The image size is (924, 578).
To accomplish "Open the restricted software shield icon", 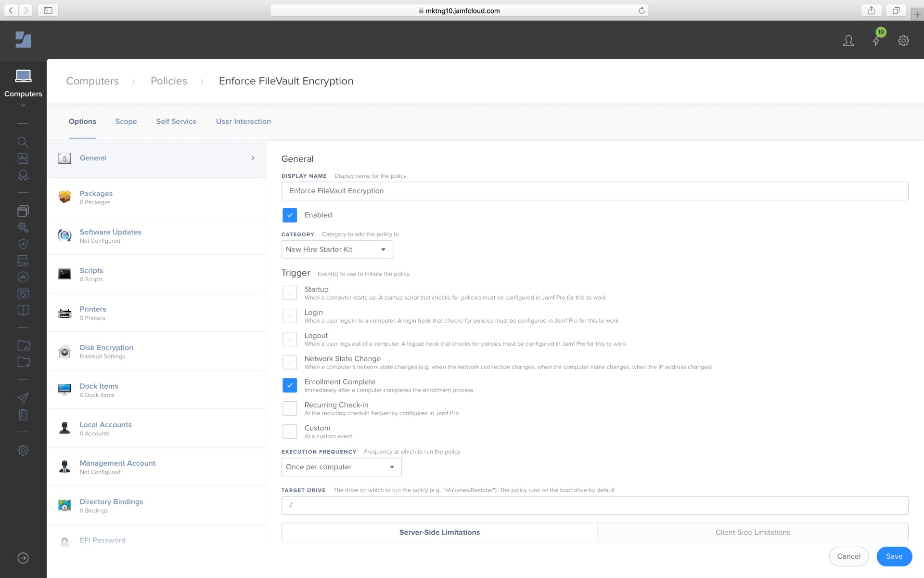I will [x=23, y=243].
